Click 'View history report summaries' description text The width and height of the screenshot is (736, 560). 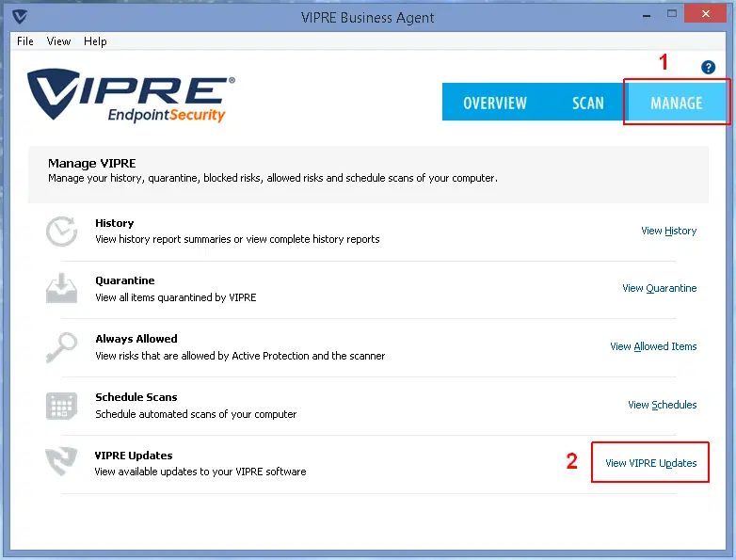tap(237, 239)
